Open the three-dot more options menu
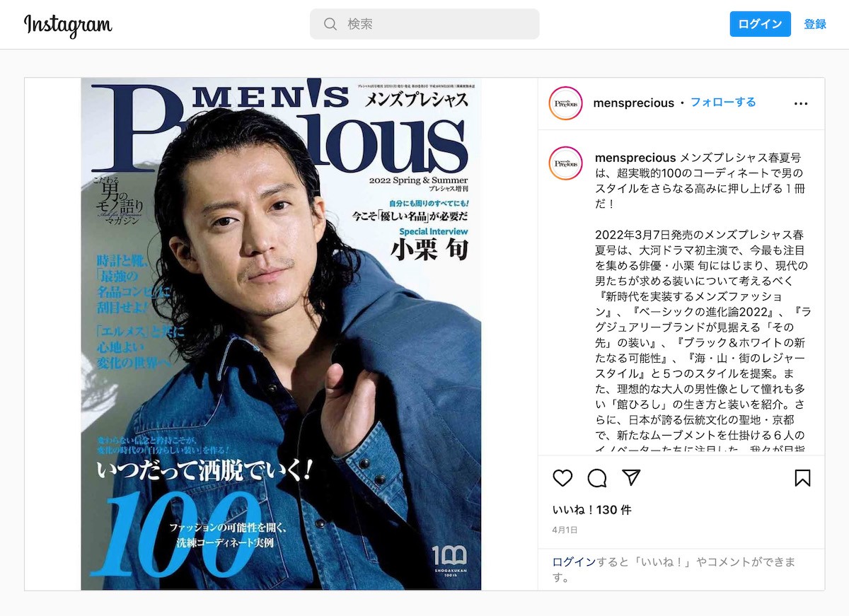Image resolution: width=849 pixels, height=616 pixels. pos(801,103)
